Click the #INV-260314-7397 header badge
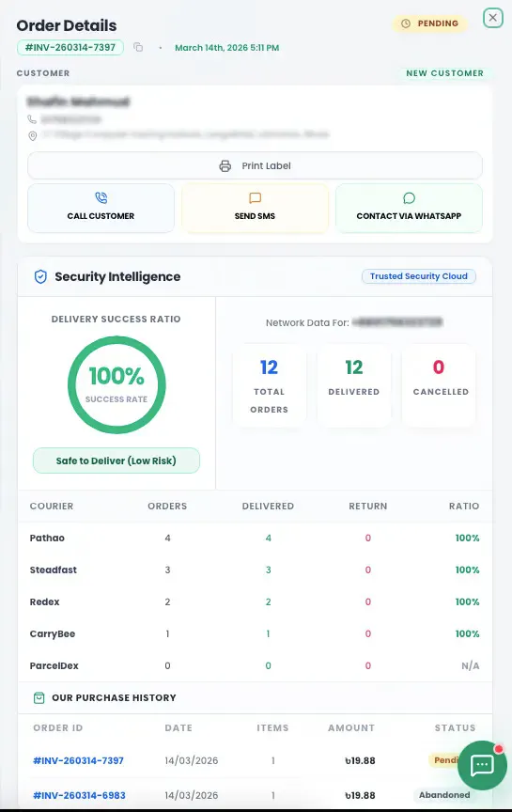 (70, 47)
